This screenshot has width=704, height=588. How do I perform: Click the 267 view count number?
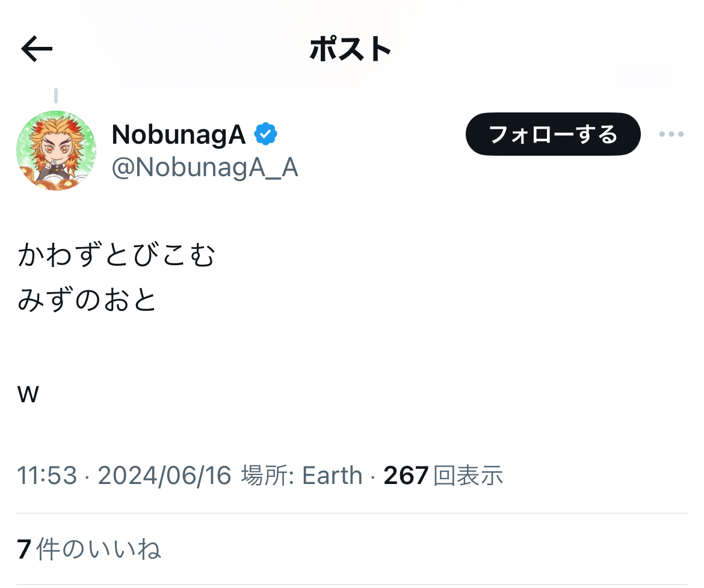click(x=406, y=476)
